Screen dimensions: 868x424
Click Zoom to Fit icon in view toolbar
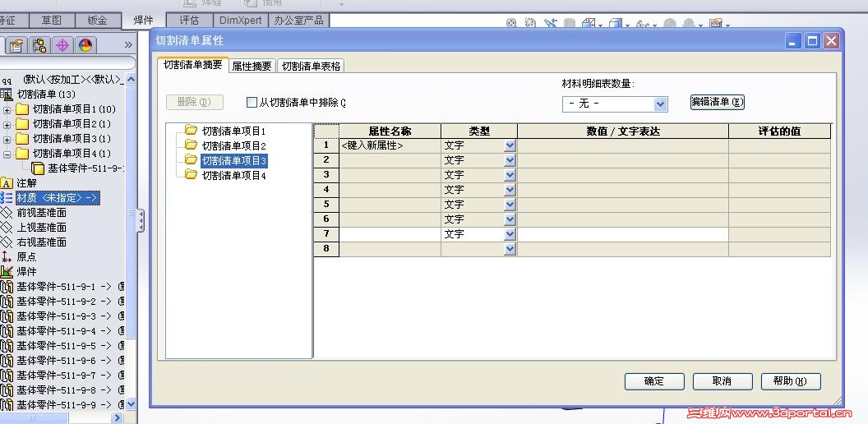(x=511, y=23)
